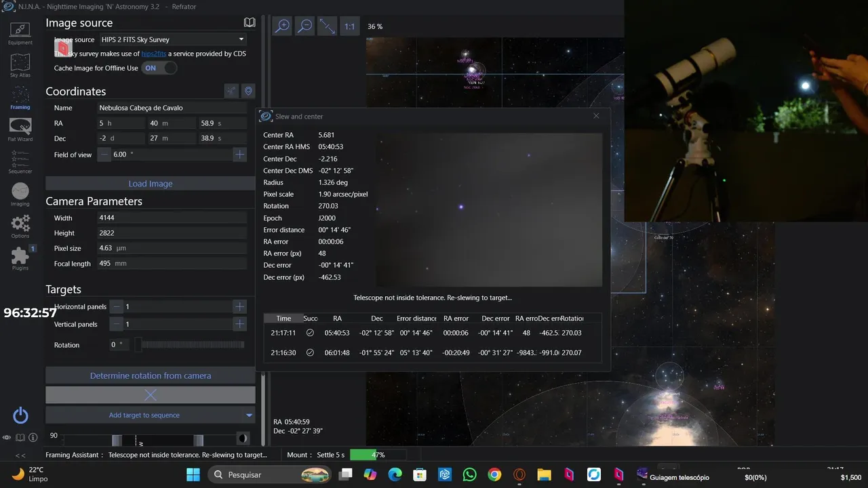Image resolution: width=868 pixels, height=488 pixels.
Task: Close the Slew and center dialog
Action: pyautogui.click(x=596, y=116)
